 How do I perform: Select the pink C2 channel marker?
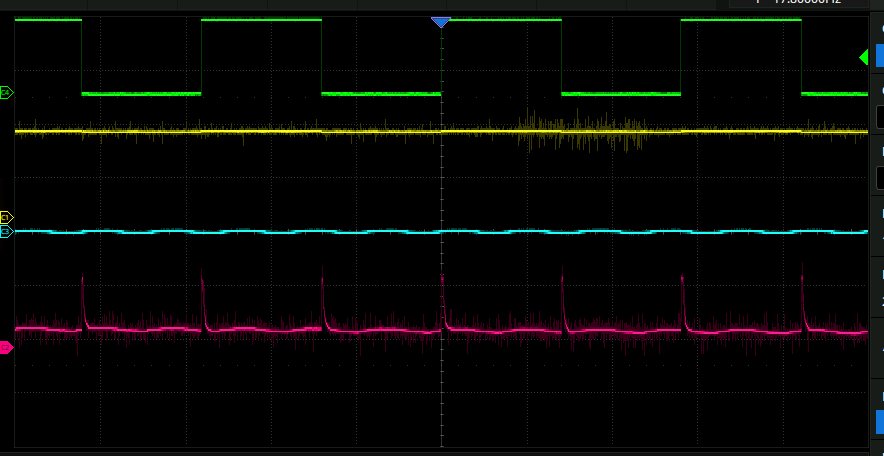click(6, 347)
